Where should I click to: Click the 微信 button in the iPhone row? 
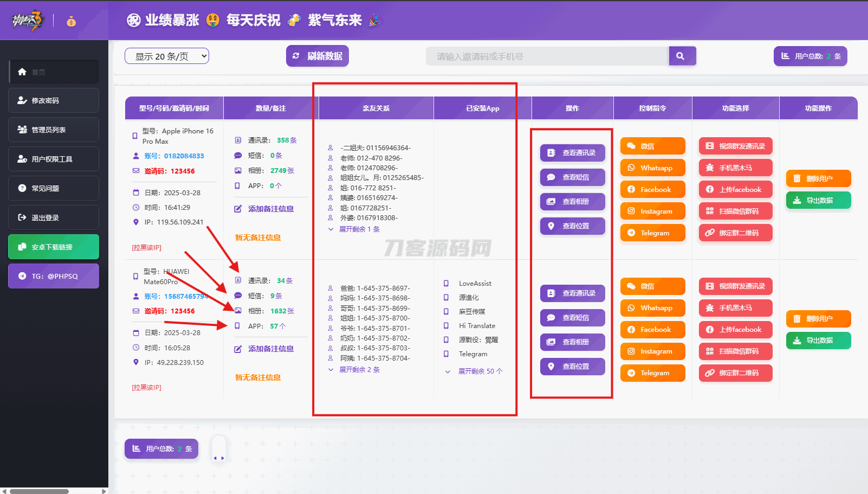tap(652, 146)
